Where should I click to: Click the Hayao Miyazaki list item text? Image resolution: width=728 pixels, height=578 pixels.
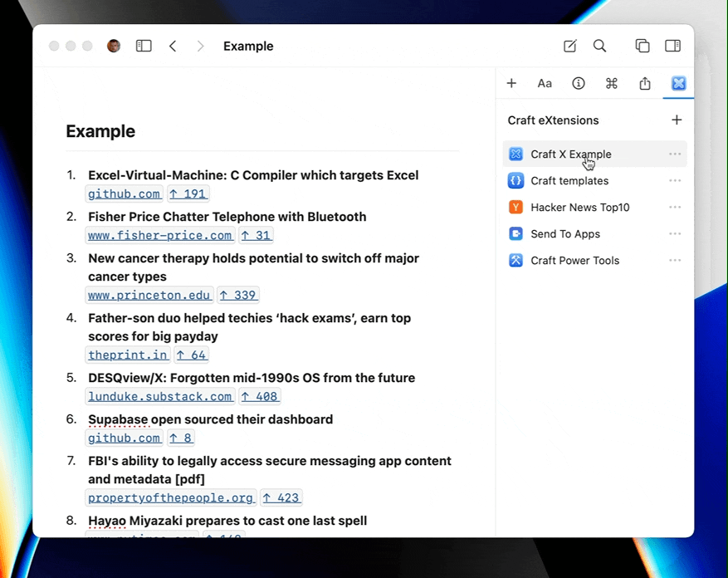point(227,521)
